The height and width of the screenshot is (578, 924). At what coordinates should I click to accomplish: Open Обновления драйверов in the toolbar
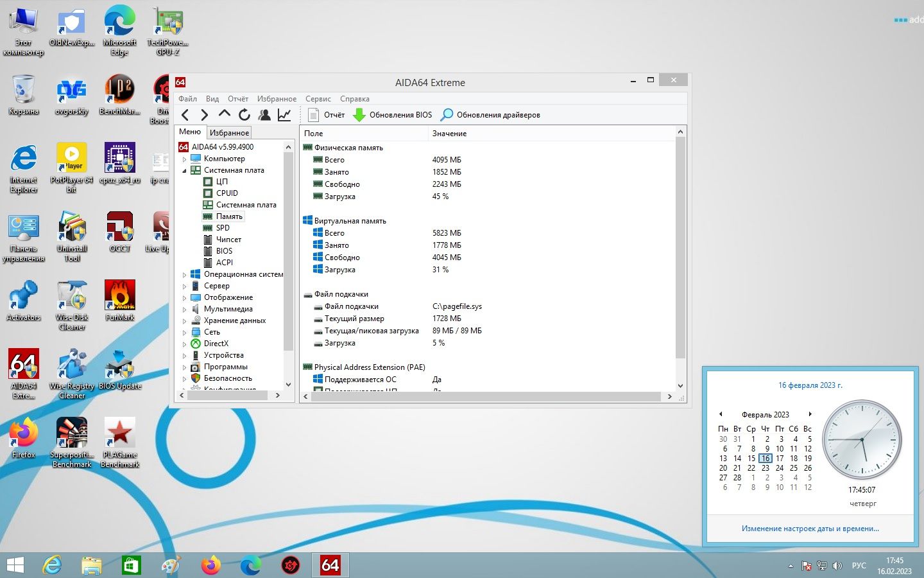[x=491, y=115]
